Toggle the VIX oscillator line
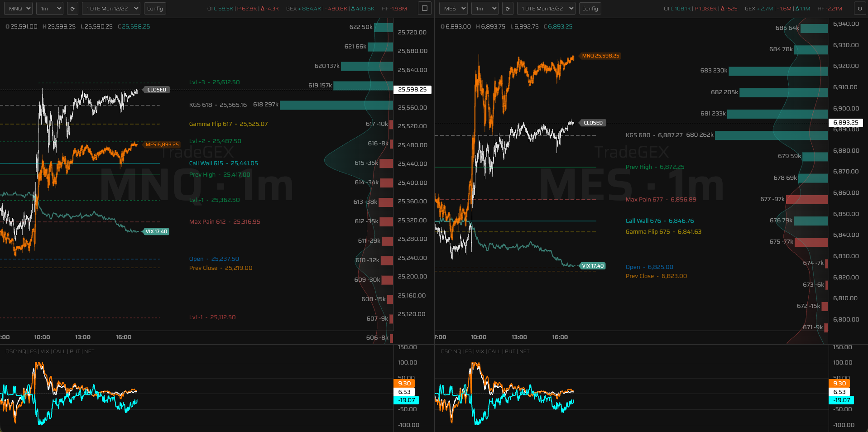 (45, 351)
